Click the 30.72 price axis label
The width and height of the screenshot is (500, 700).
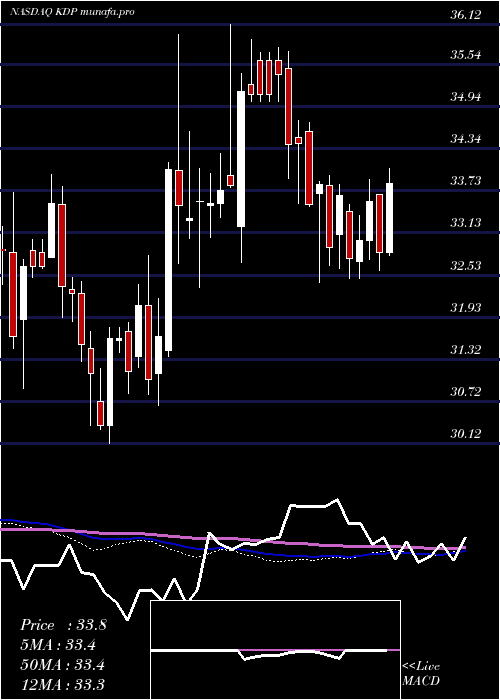(466, 392)
